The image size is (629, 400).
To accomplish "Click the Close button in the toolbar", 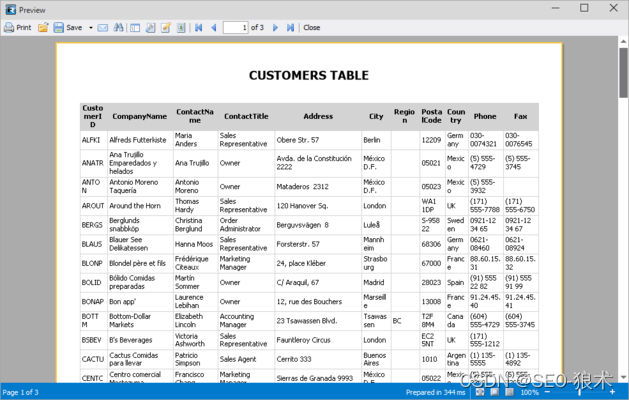I will point(312,28).
